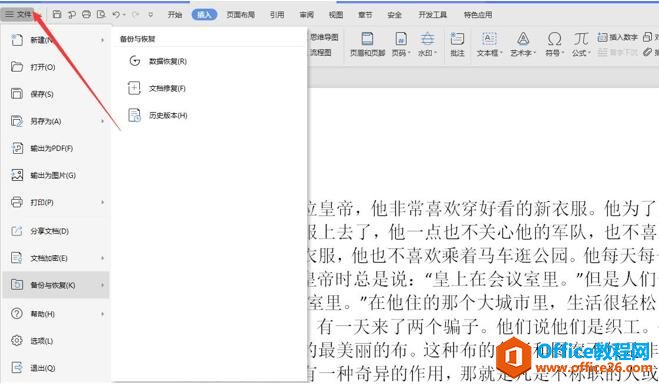The width and height of the screenshot is (659, 385).
Task: Click the redo arrow icon
Action: click(135, 15)
